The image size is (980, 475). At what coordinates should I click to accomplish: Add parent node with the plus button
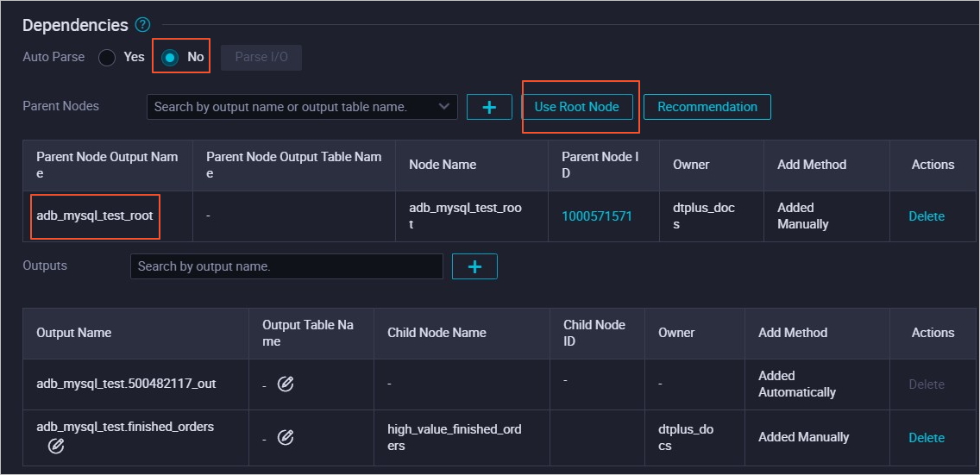tap(489, 107)
